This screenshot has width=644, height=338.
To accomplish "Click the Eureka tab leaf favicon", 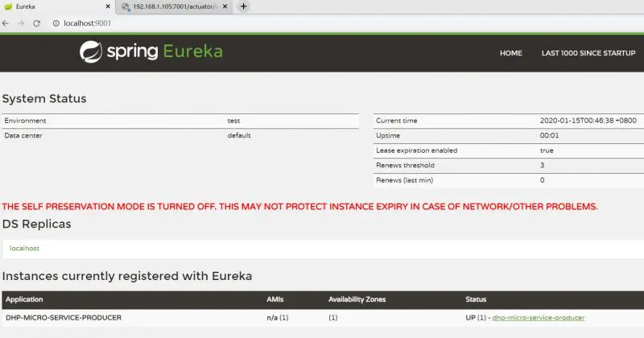I will [x=8, y=6].
